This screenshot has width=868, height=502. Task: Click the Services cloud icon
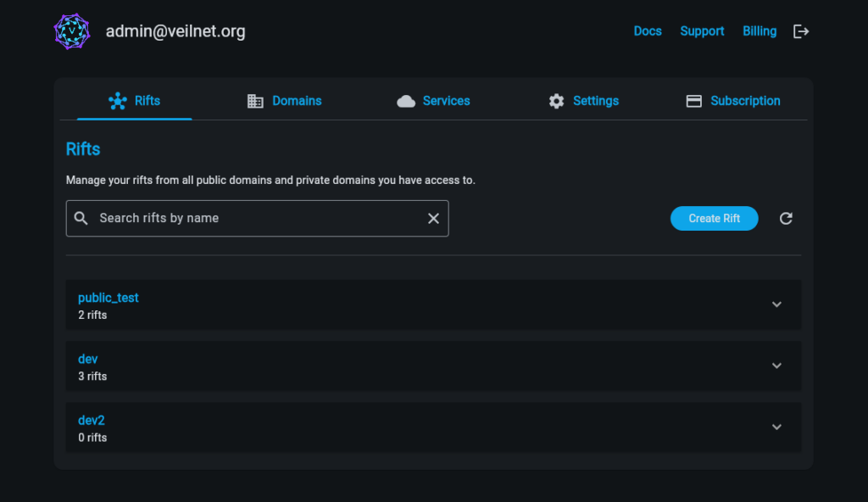[406, 101]
